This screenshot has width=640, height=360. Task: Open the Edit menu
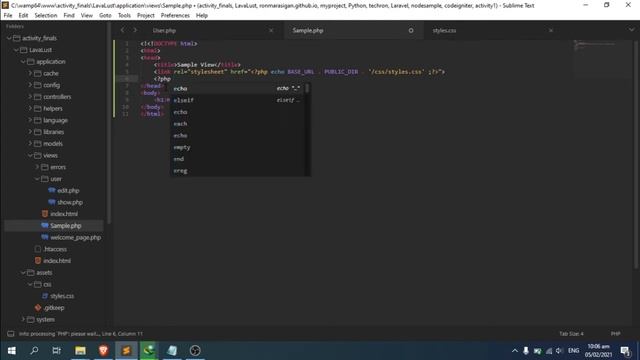coord(23,16)
